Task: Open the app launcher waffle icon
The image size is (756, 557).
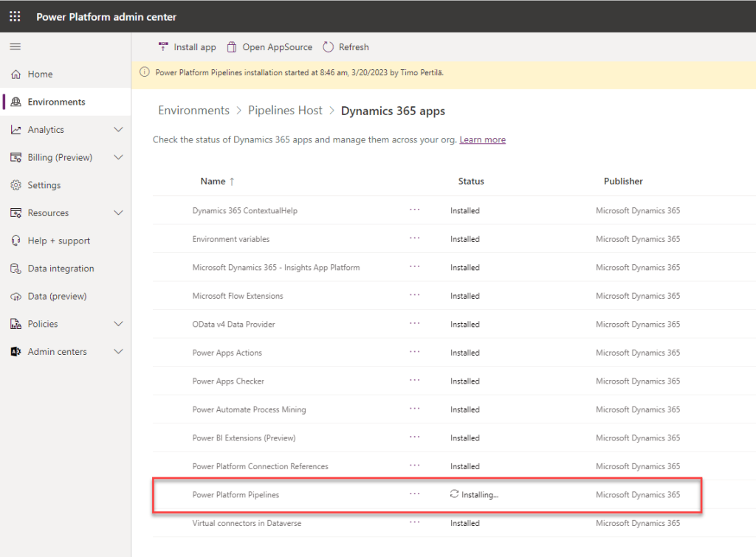Action: point(15,16)
